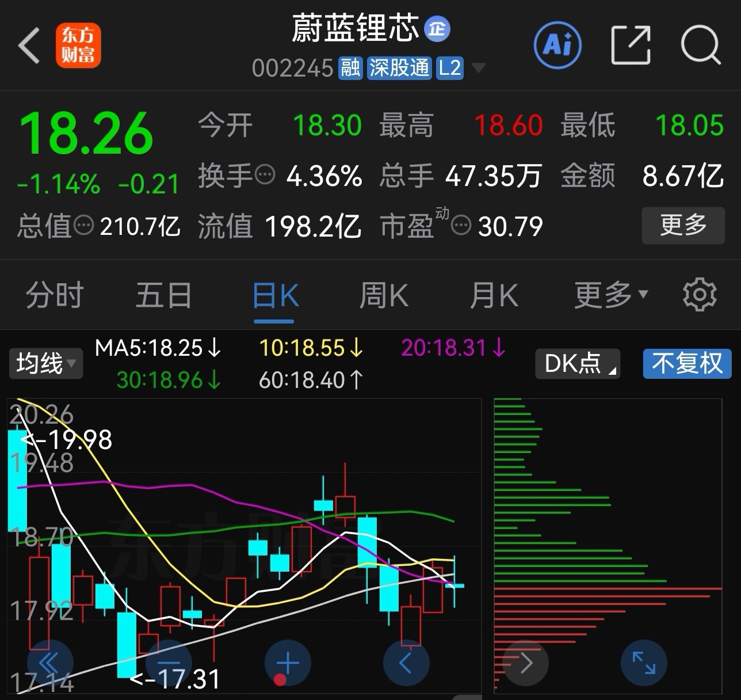Image resolution: width=741 pixels, height=700 pixels.
Task: Open the AI assistant icon
Action: pyautogui.click(x=557, y=44)
